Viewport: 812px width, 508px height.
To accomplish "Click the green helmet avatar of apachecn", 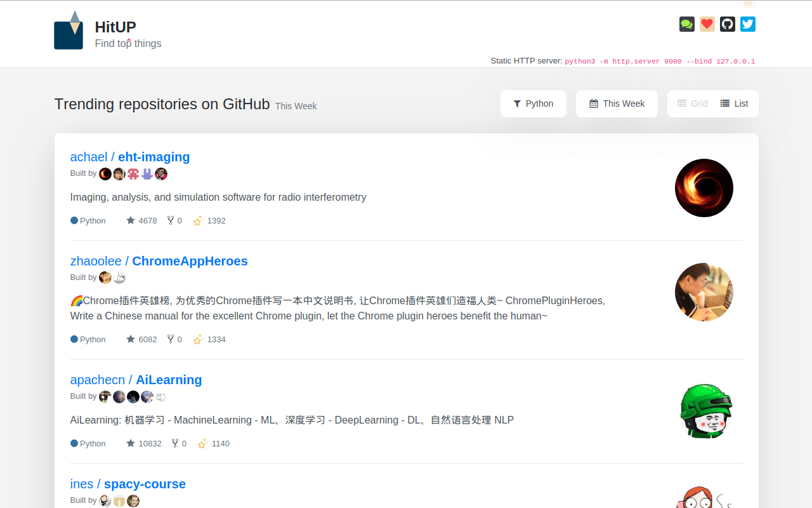I will point(704,411).
